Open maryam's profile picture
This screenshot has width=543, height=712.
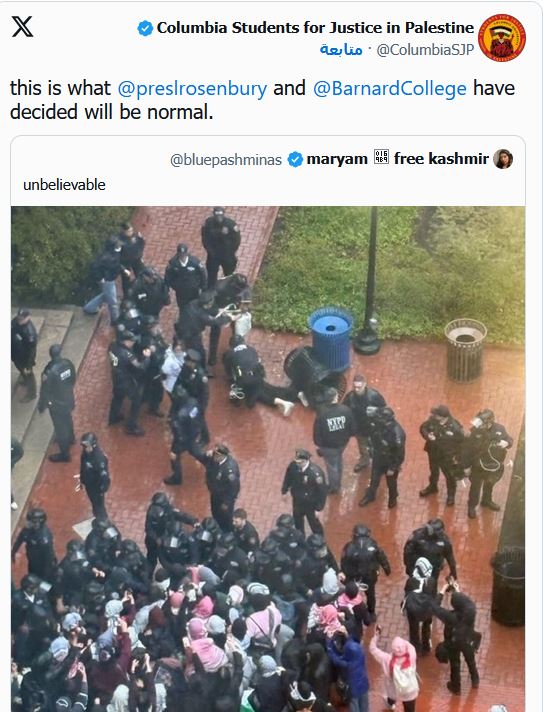[x=503, y=159]
